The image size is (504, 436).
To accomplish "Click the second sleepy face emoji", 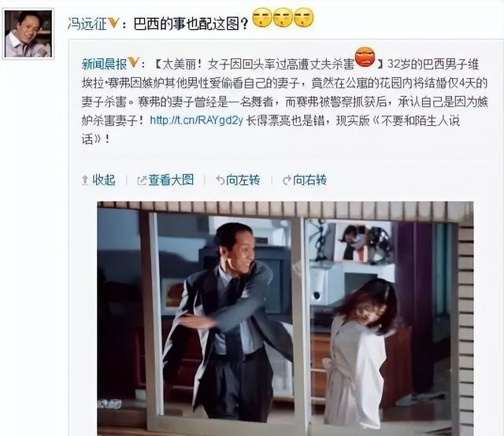I will (283, 17).
